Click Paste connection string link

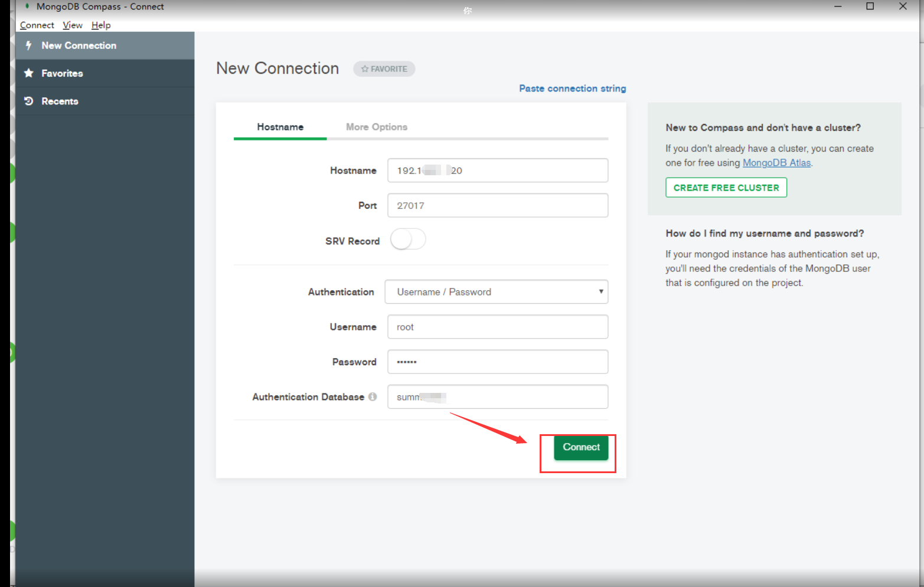[x=573, y=88]
